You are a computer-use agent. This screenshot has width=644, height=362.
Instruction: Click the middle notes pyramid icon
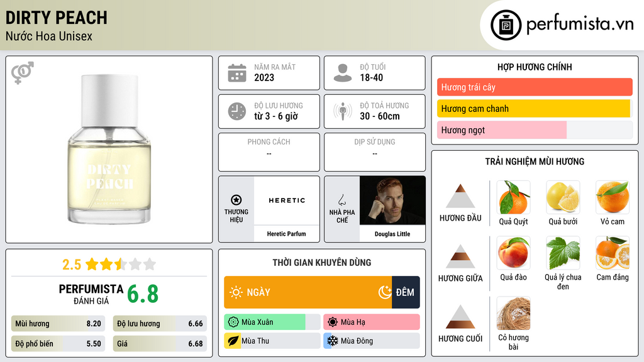pyautogui.click(x=460, y=256)
